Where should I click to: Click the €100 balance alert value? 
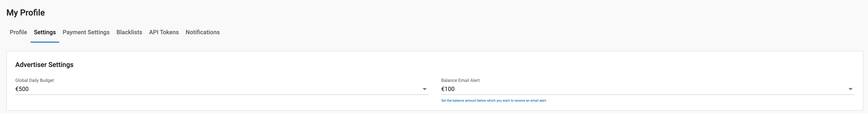(x=448, y=89)
